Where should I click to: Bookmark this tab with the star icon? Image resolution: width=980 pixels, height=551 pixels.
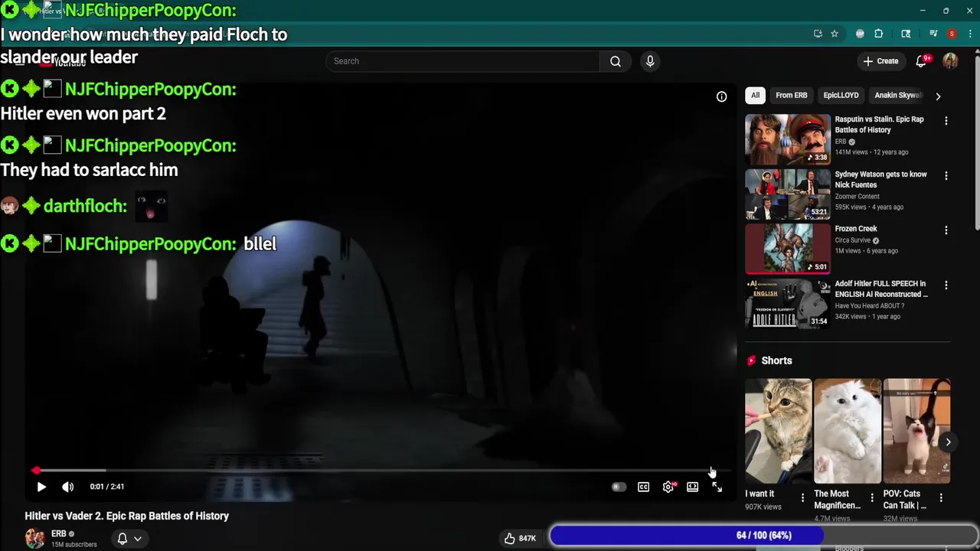click(x=835, y=34)
